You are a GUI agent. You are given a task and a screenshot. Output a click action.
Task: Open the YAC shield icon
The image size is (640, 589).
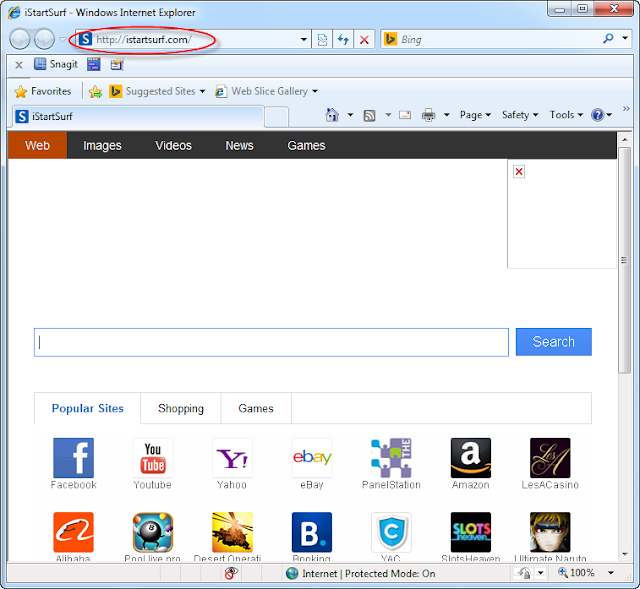(391, 532)
